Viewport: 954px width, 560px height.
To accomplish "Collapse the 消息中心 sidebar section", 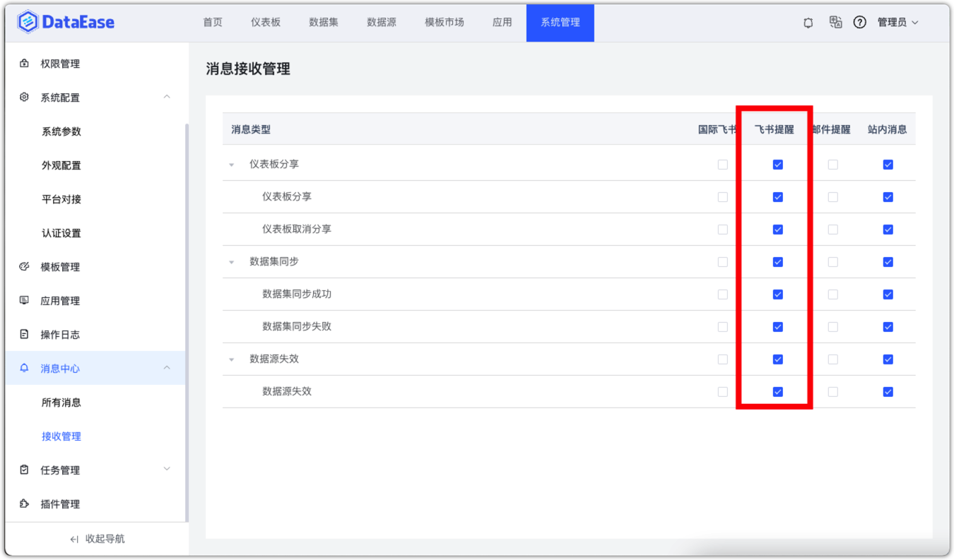I will click(x=167, y=368).
